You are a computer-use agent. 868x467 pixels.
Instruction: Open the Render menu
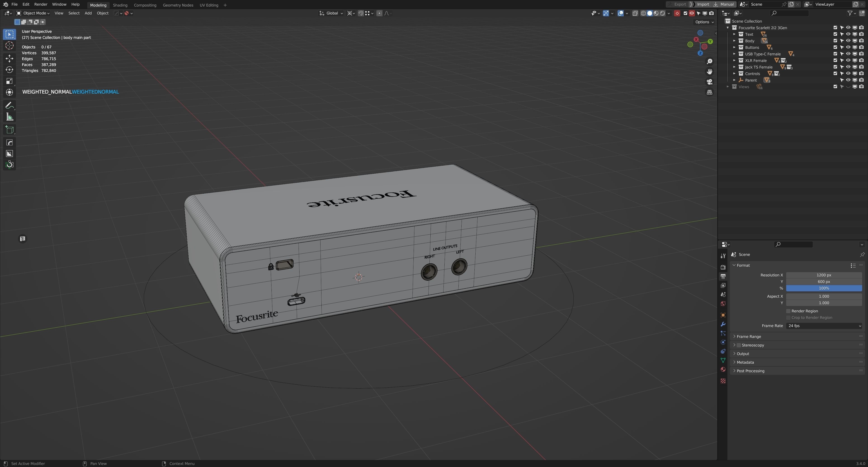41,4
